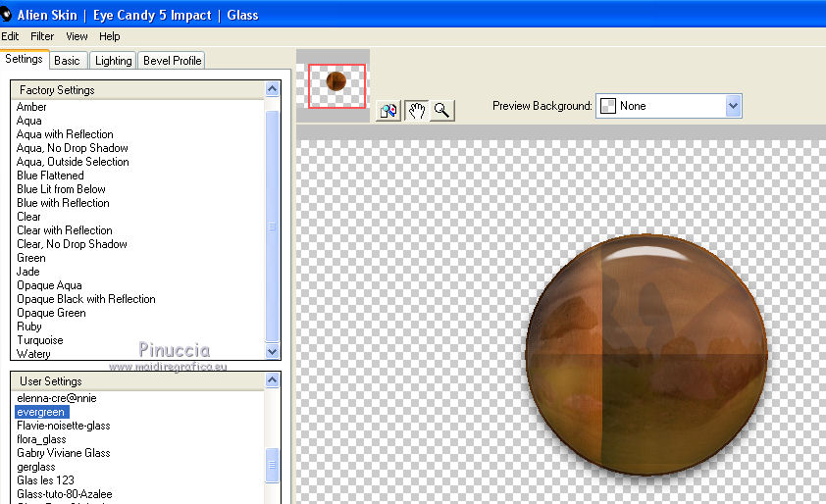Choose the Blue Flattened preset
This screenshot has height=504, width=826.
(x=50, y=176)
